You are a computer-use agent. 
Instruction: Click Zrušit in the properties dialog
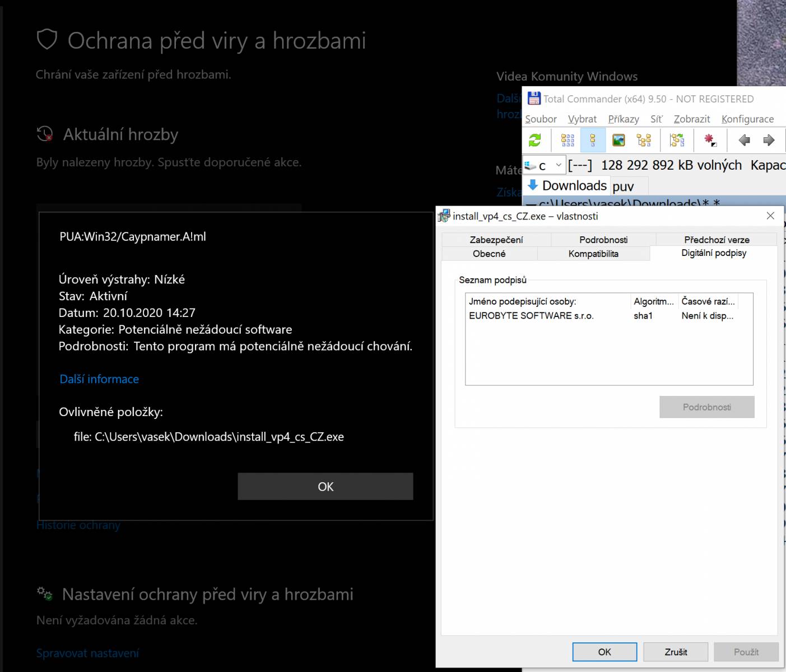point(676,652)
